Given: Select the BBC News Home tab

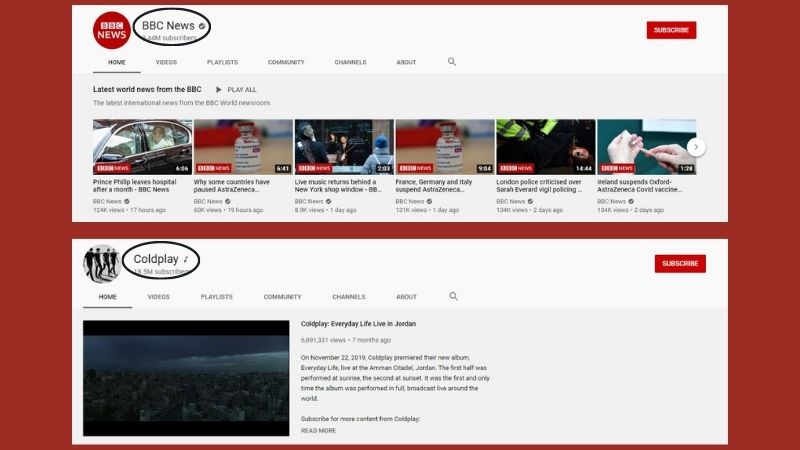Looking at the screenshot, I should 117,62.
